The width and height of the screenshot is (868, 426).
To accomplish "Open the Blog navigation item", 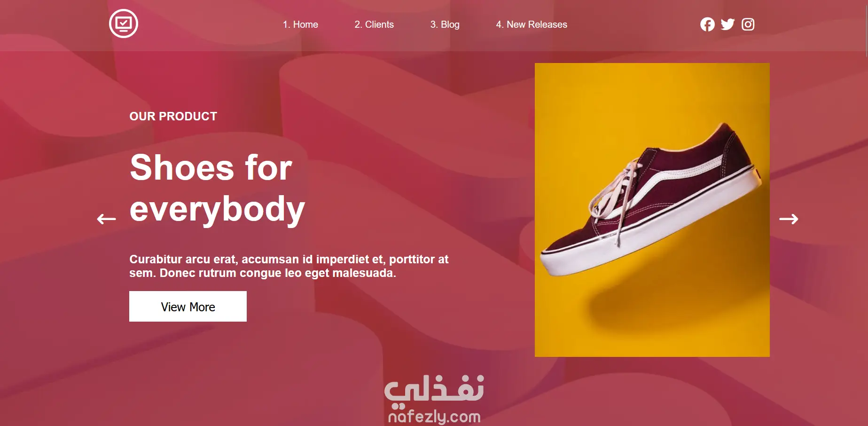I will pyautogui.click(x=445, y=24).
